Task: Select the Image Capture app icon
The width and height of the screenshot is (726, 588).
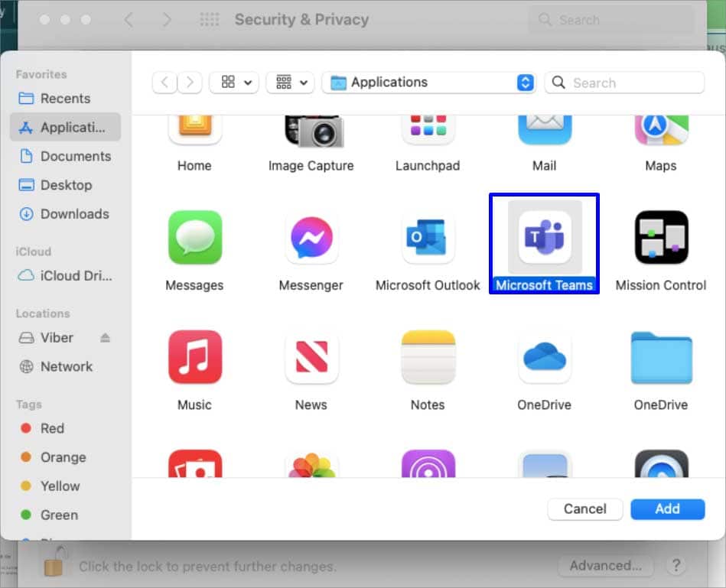Action: pos(314,131)
